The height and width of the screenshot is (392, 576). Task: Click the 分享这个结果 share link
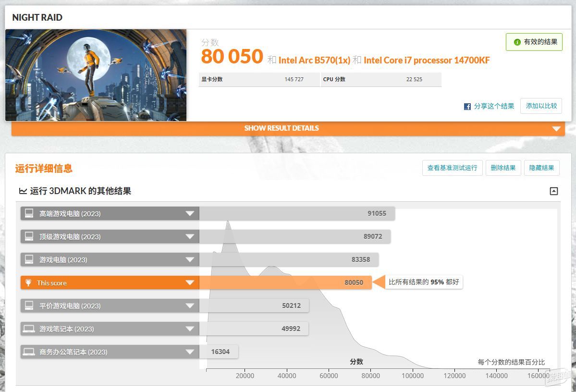click(x=494, y=106)
